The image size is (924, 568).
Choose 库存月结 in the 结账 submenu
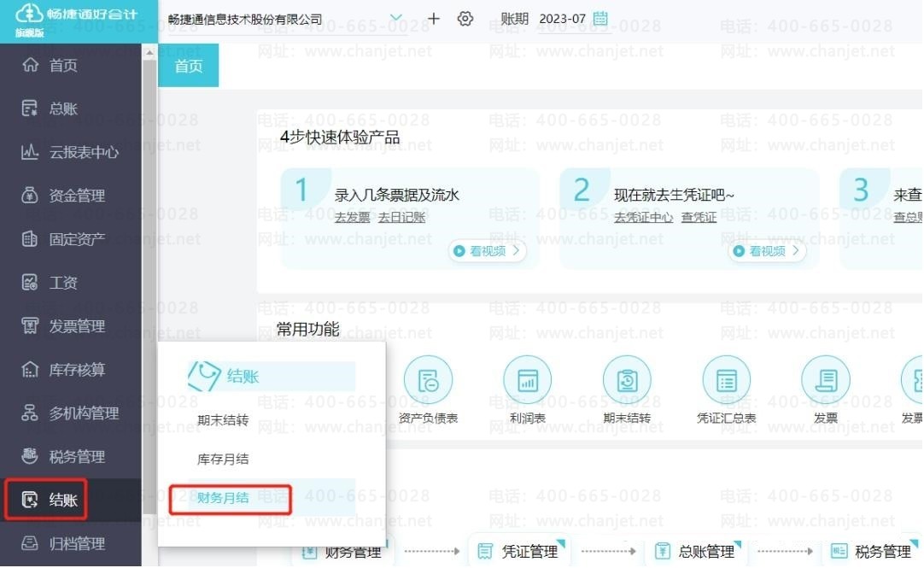(223, 459)
